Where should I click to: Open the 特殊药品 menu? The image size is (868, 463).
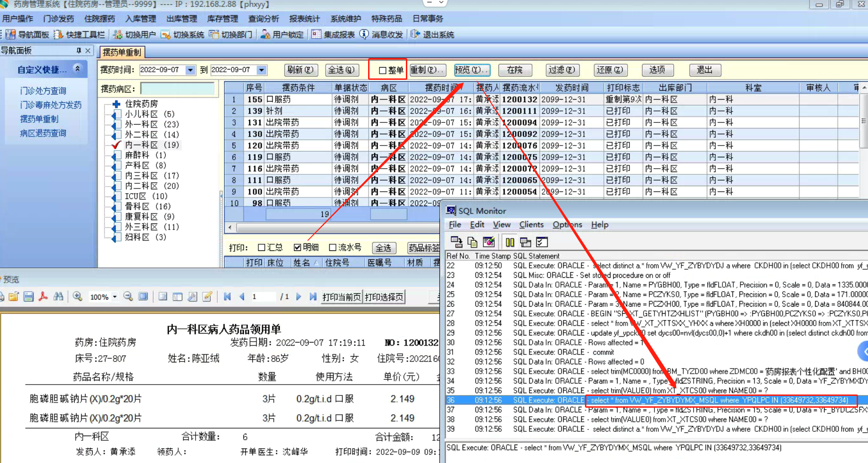387,19
